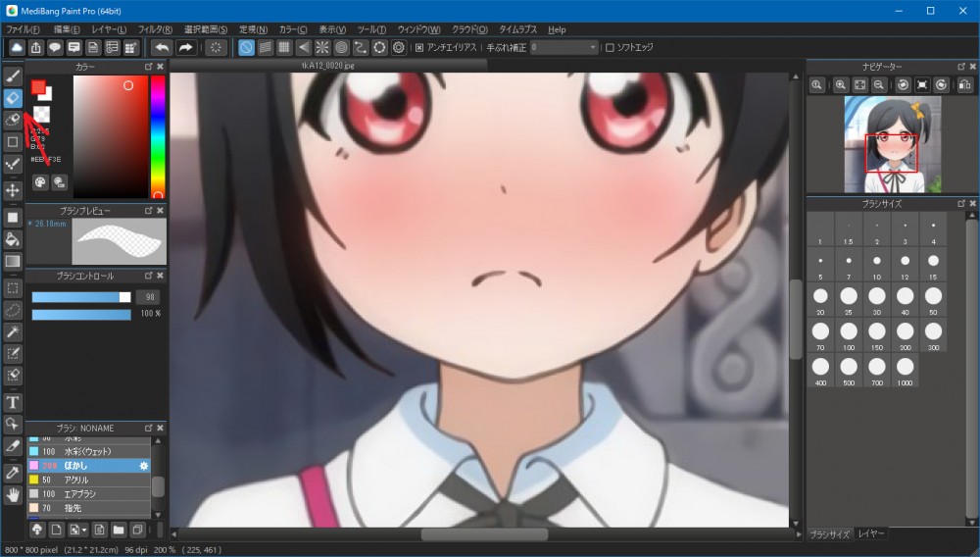Pick brush size 50 preset
The image size is (980, 557).
(x=933, y=301)
